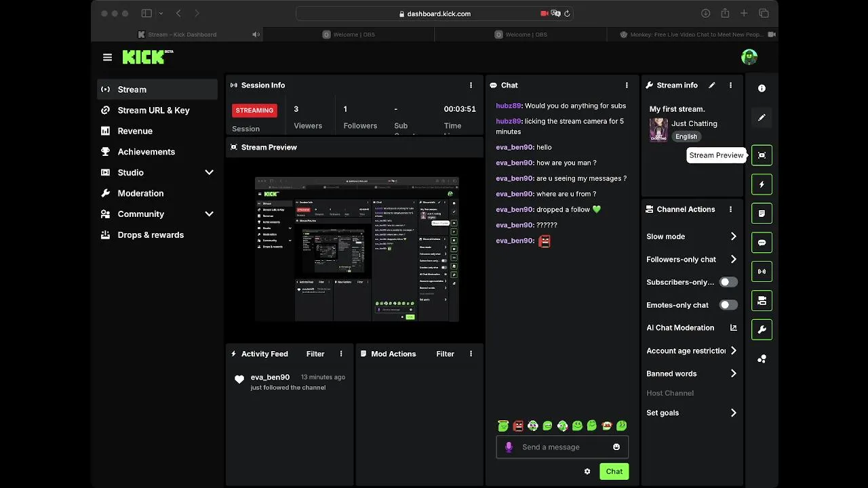868x488 pixels.
Task: Open Achievements in the sidebar
Action: (157, 152)
